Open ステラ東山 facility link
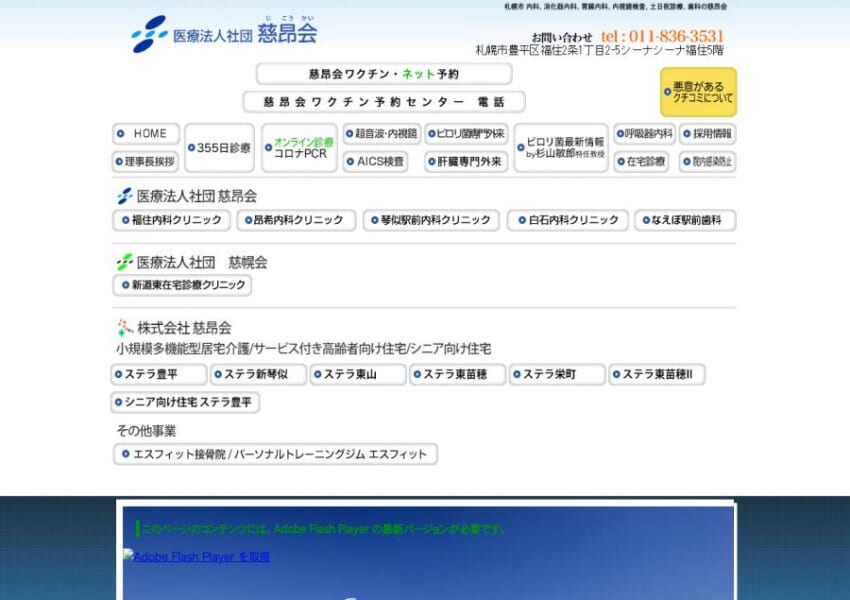850x600 pixels. click(358, 375)
